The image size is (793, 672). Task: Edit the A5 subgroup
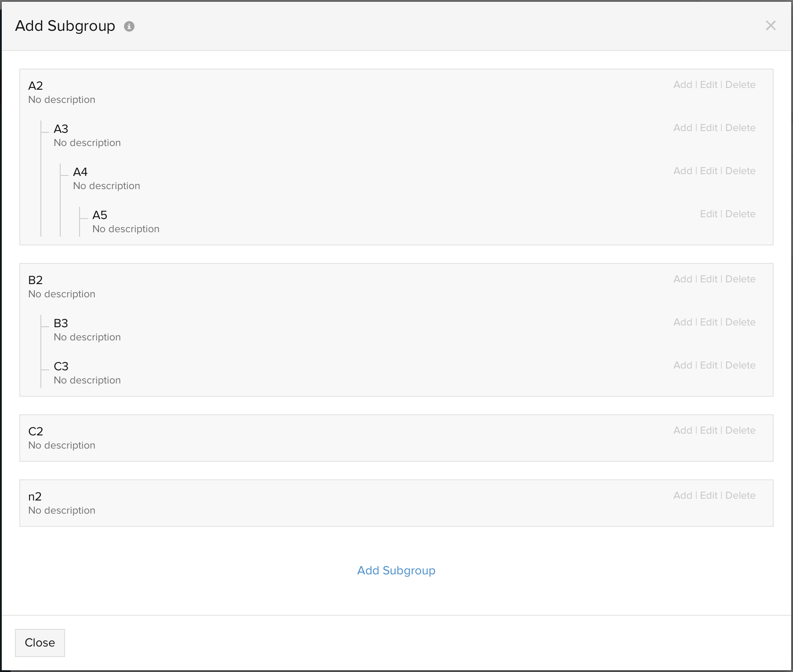click(709, 214)
